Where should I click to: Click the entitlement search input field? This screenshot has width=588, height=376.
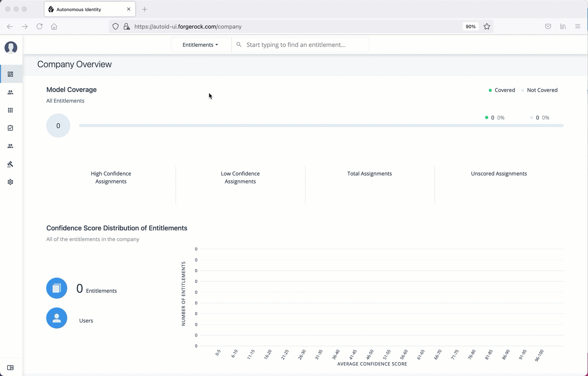point(304,45)
